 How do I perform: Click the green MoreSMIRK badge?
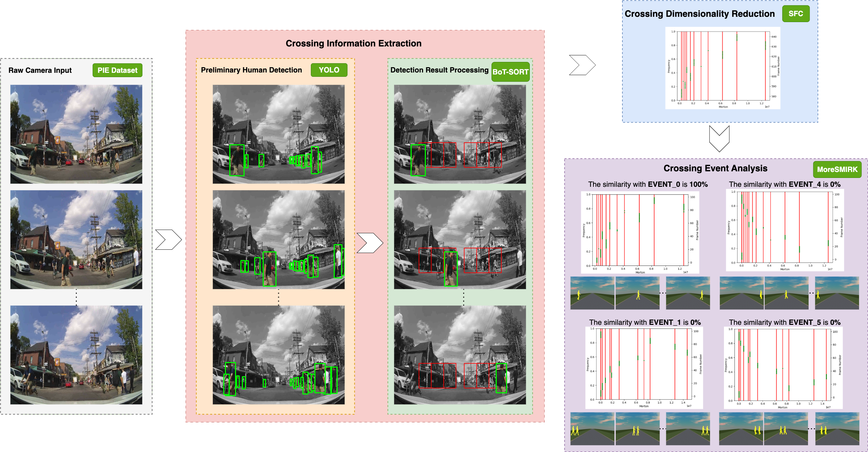[837, 169]
